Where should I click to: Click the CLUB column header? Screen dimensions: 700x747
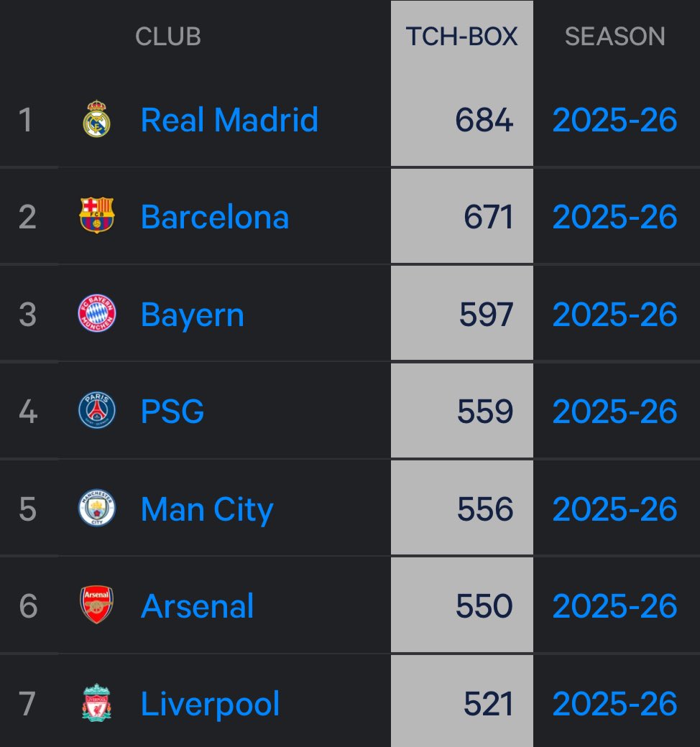[167, 37]
